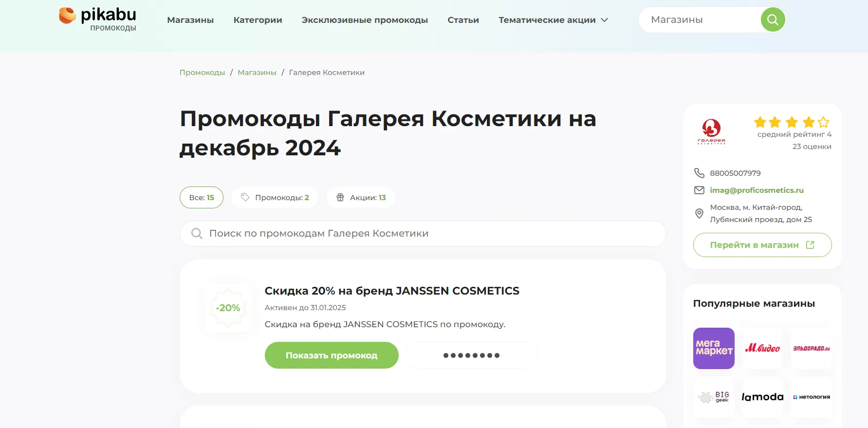The height and width of the screenshot is (428, 868).
Task: Click the magnifier icon in promo search field
Action: pos(197,233)
